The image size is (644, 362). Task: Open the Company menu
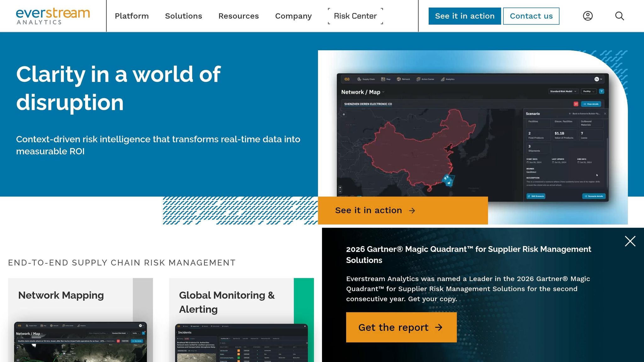click(x=293, y=16)
